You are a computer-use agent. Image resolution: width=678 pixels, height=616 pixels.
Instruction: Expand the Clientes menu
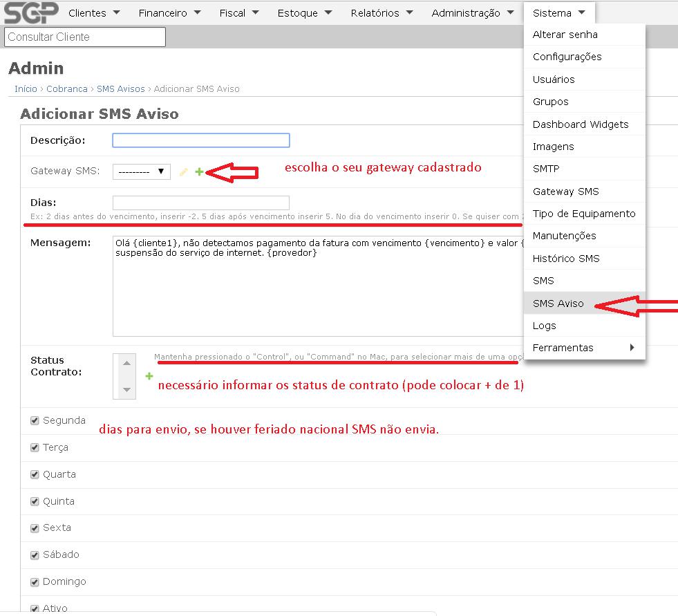94,13
